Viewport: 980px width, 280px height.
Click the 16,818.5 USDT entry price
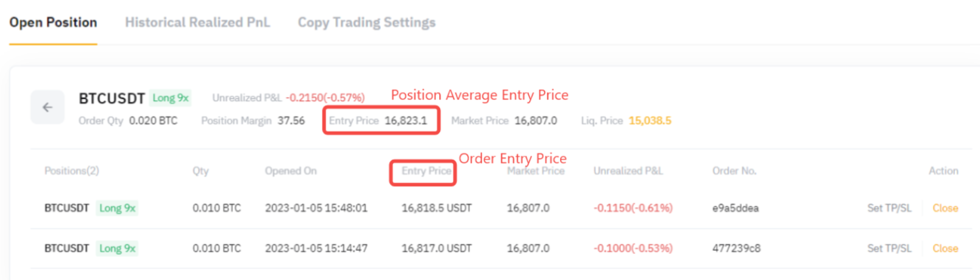click(x=436, y=208)
